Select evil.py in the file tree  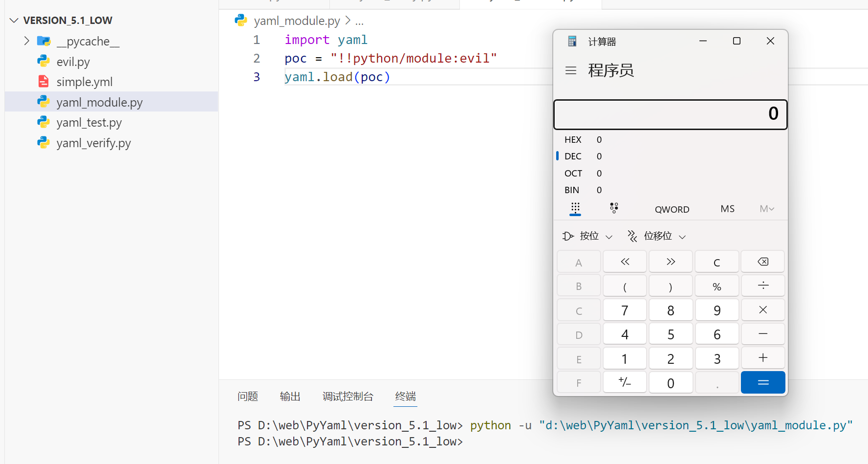click(111, 62)
